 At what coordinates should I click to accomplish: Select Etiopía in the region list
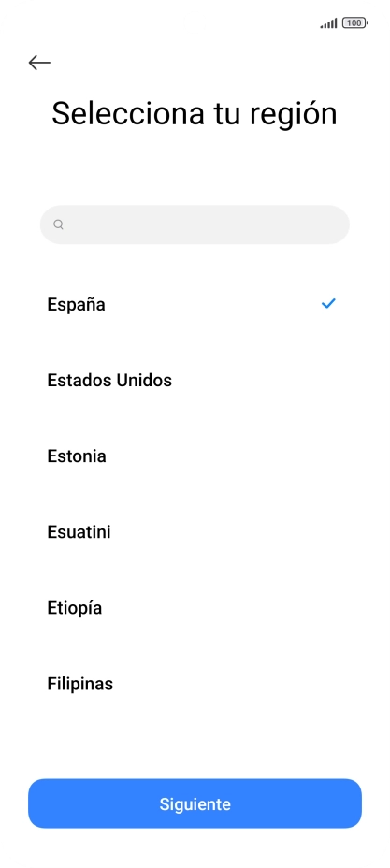point(195,607)
